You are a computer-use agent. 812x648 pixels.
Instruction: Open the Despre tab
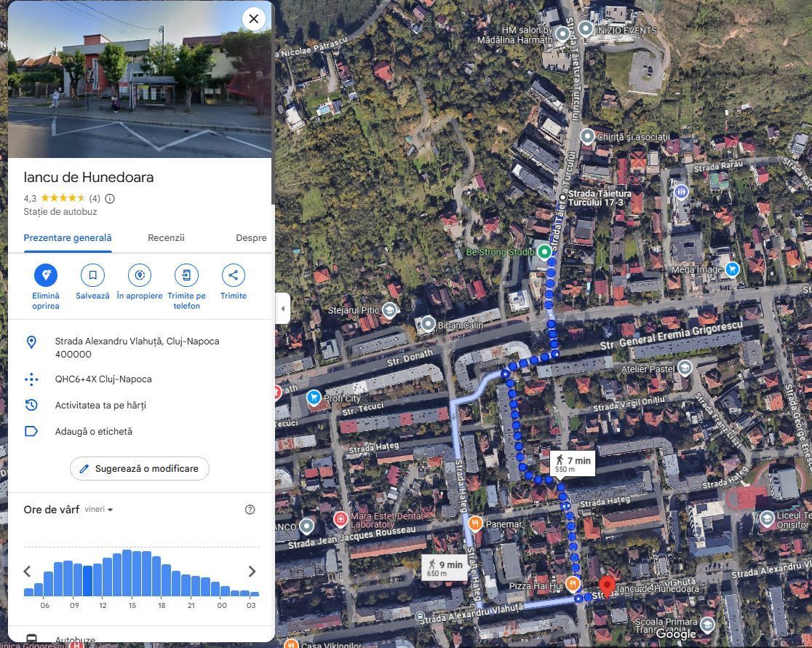251,238
